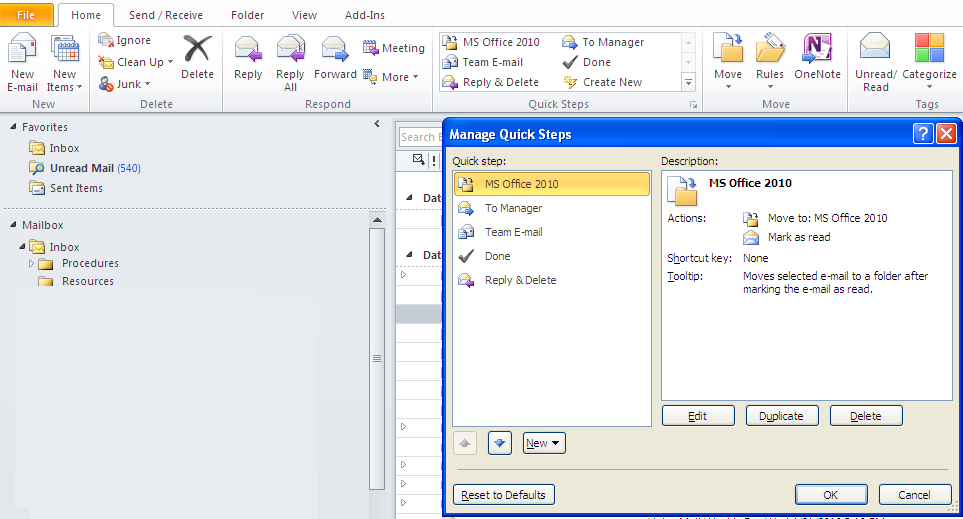963x519 pixels.
Task: Click Create New quick step in ribbon
Action: (602, 82)
